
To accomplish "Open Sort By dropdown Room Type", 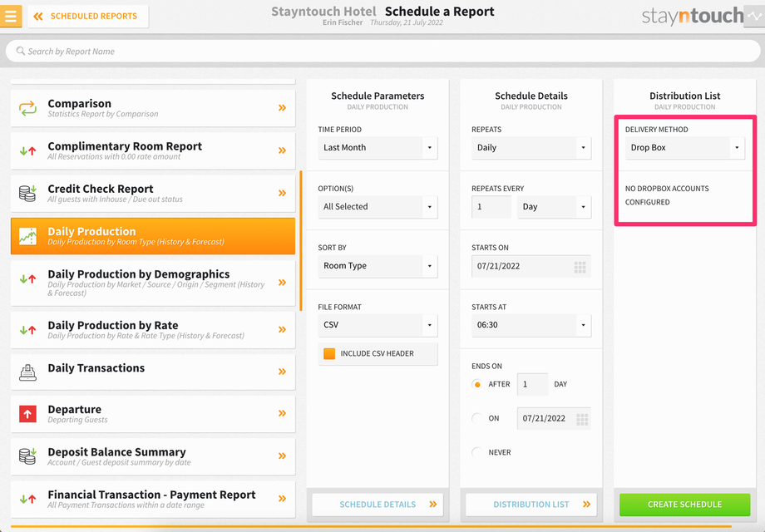I will click(378, 266).
